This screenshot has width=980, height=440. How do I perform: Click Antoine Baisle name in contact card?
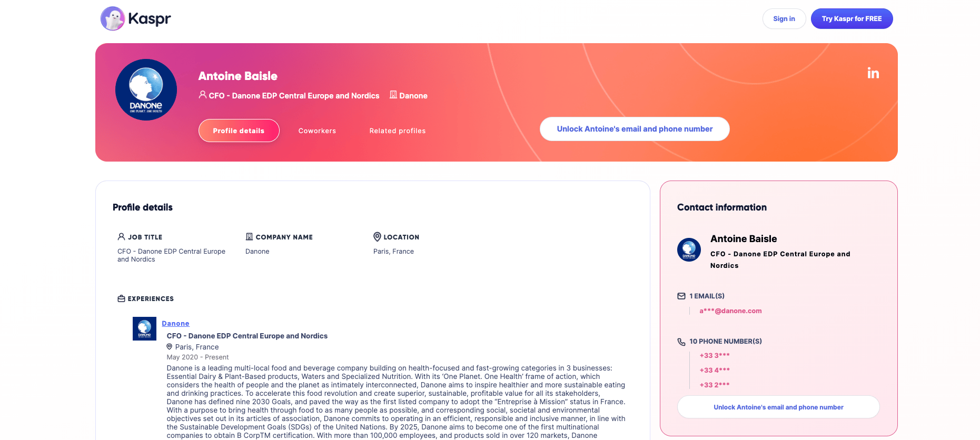tap(744, 239)
